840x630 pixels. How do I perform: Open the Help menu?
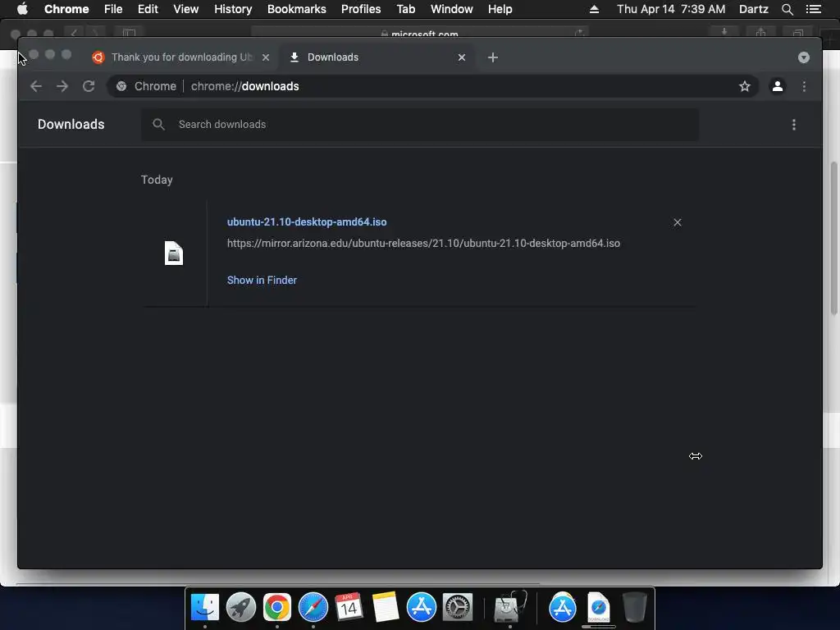point(500,9)
